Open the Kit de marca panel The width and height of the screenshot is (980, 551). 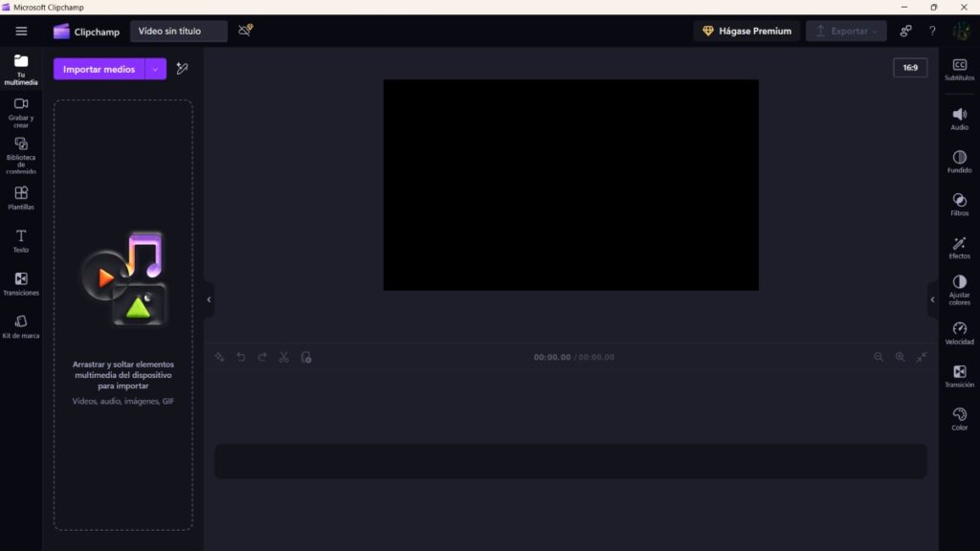[x=20, y=328]
